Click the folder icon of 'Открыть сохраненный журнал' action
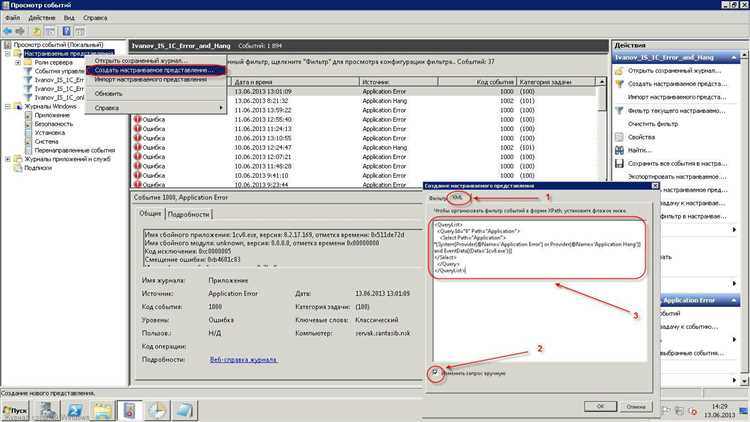This screenshot has width=750, height=422. [x=619, y=71]
